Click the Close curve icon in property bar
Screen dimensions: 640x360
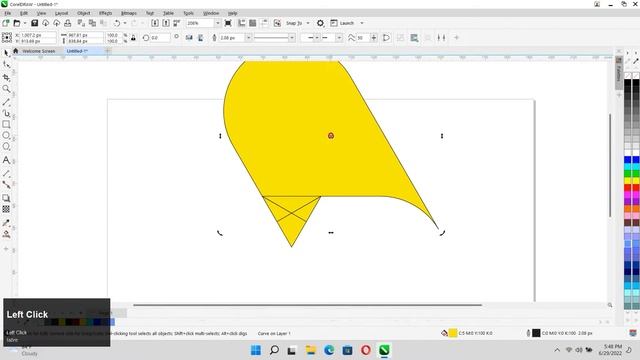point(386,38)
